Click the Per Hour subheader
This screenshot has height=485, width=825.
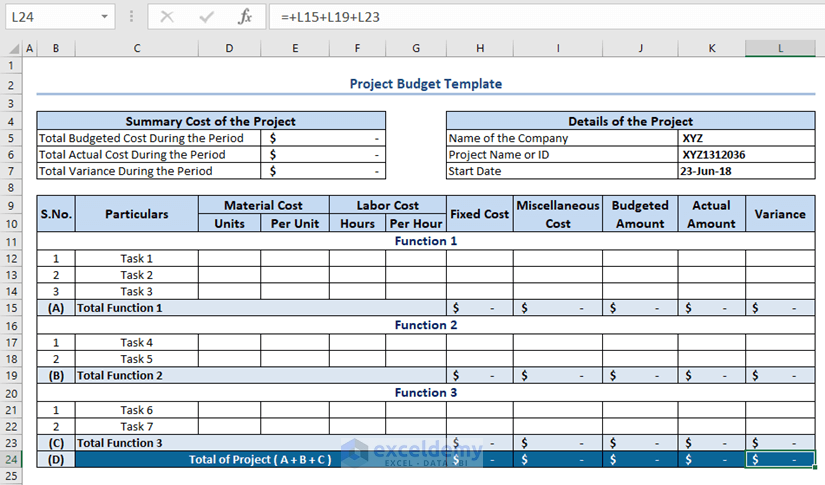click(416, 223)
